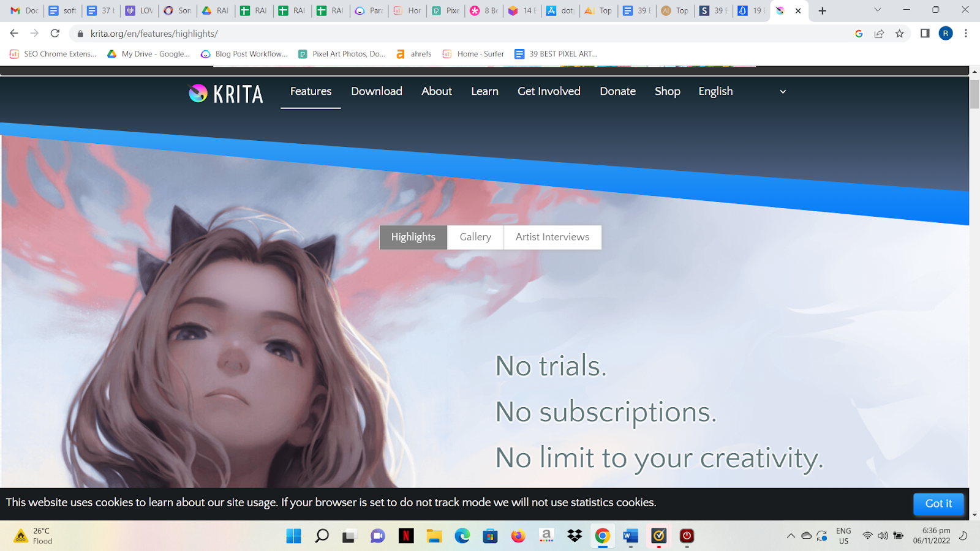Open the Wi-Fi network tray icon
The image size is (980, 551).
coord(867,536)
